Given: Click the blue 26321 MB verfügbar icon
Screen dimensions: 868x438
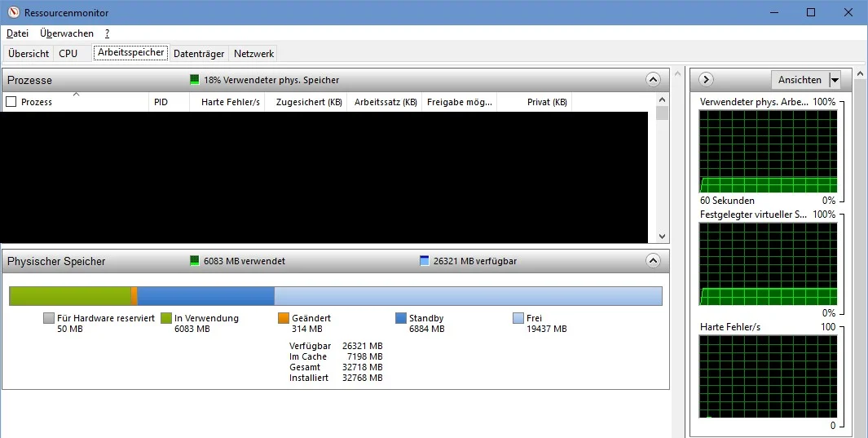Looking at the screenshot, I should click(x=425, y=261).
